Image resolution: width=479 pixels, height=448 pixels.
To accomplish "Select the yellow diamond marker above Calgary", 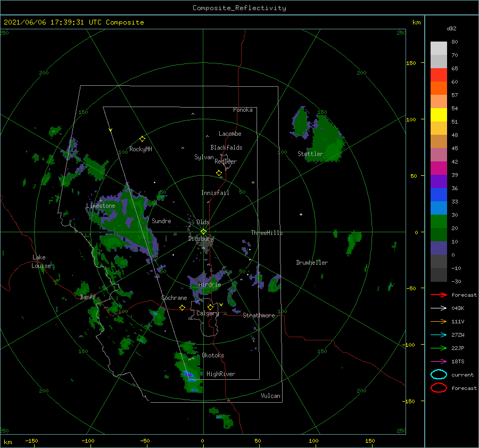I will tap(210, 307).
